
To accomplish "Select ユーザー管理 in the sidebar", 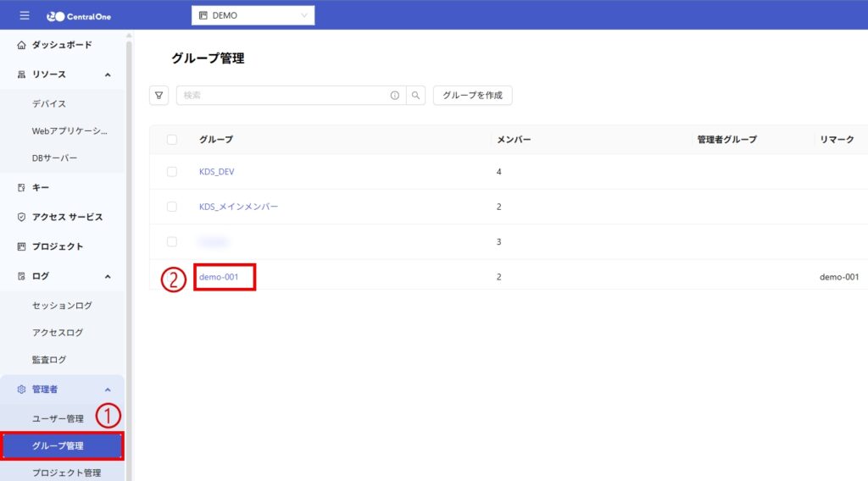I will [x=58, y=418].
